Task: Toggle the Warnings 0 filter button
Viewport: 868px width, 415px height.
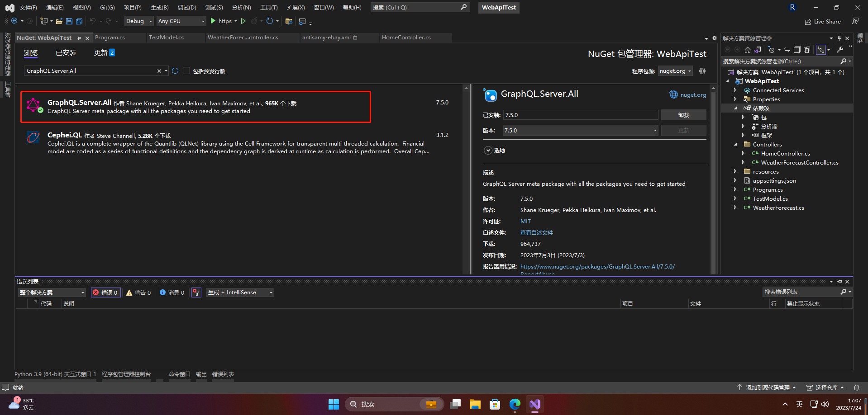Action: pyautogui.click(x=138, y=292)
